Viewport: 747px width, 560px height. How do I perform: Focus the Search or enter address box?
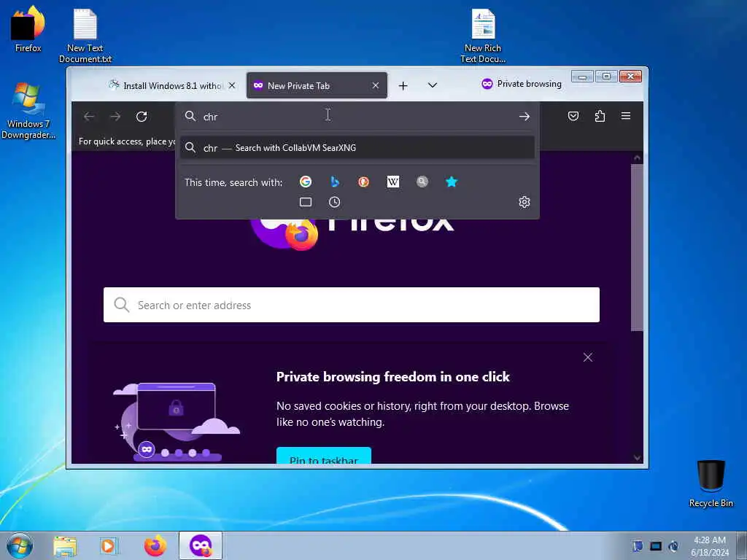click(x=352, y=305)
